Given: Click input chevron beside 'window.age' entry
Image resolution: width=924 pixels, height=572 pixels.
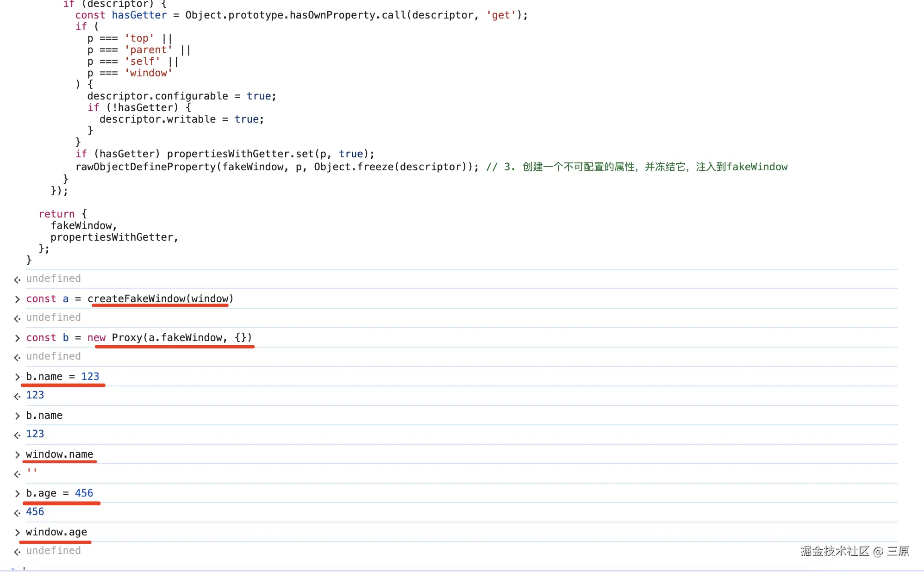Looking at the screenshot, I should click(x=17, y=533).
